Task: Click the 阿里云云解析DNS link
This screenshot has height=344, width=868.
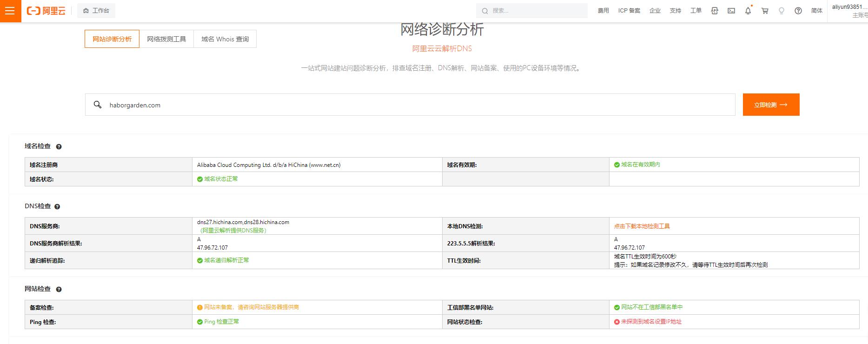Action: (442, 48)
